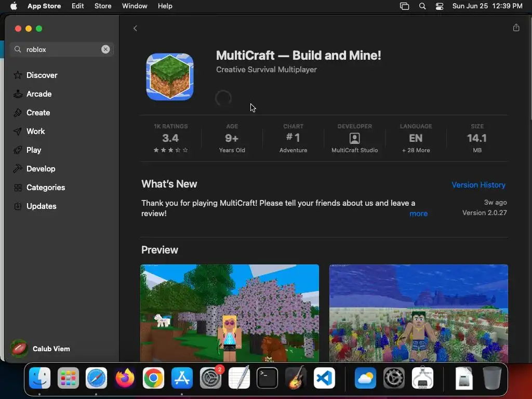
Task: Open the Help menu
Action: (x=165, y=6)
